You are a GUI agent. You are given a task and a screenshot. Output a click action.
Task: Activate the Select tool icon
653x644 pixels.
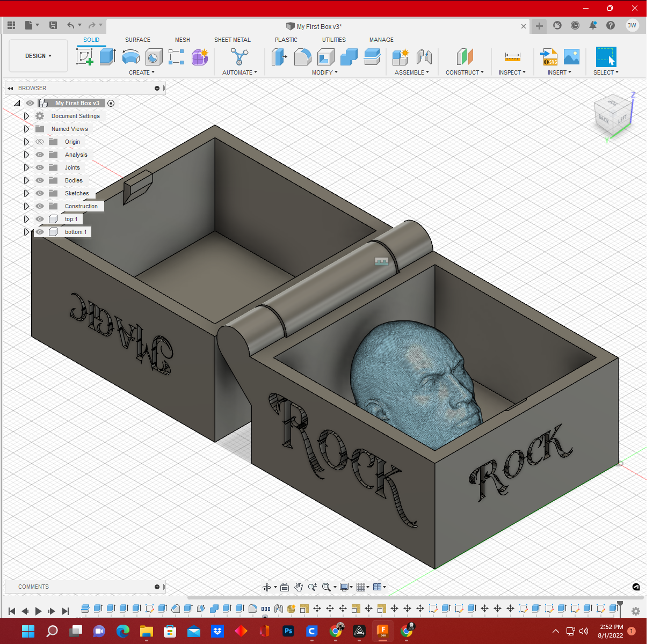click(x=606, y=57)
